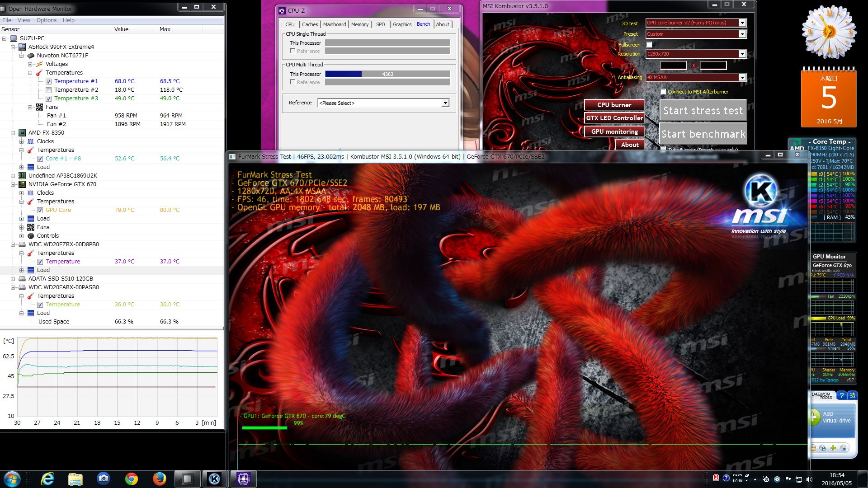The height and width of the screenshot is (488, 868).
Task: Click the Action Center flag tray icon
Action: pyautogui.click(x=788, y=479)
